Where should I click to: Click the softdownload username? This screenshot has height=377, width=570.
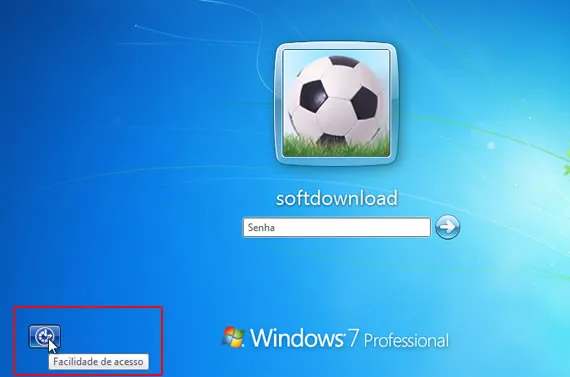(337, 198)
